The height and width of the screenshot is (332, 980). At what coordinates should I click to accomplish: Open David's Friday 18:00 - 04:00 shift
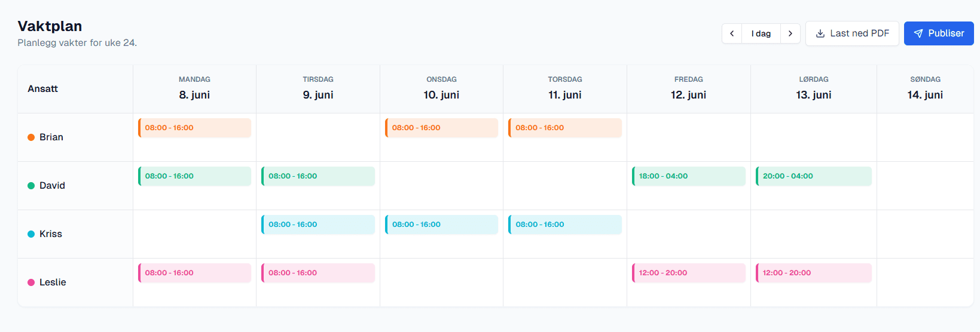689,176
